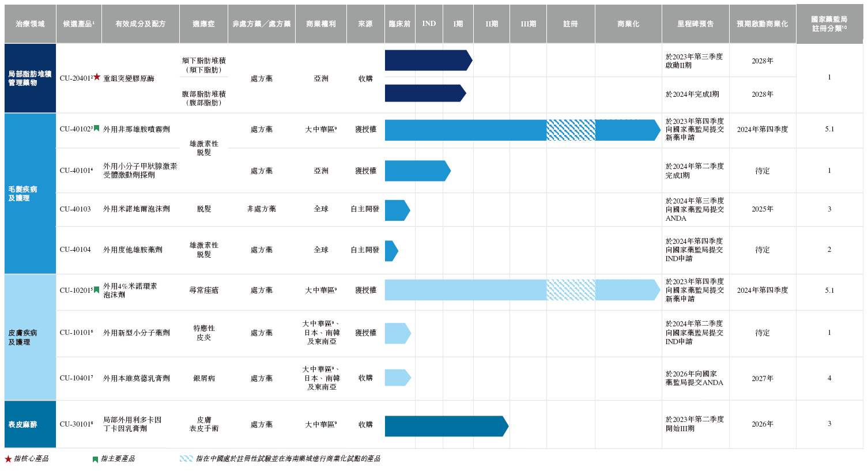This screenshot has height=471, width=868.
Task: Click the green flag beside CU-10201
Action: click(x=97, y=290)
